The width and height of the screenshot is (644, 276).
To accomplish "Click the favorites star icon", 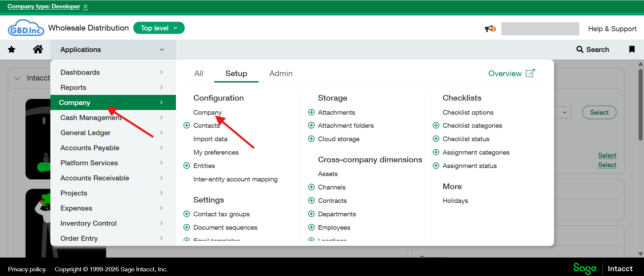I will (x=11, y=50).
